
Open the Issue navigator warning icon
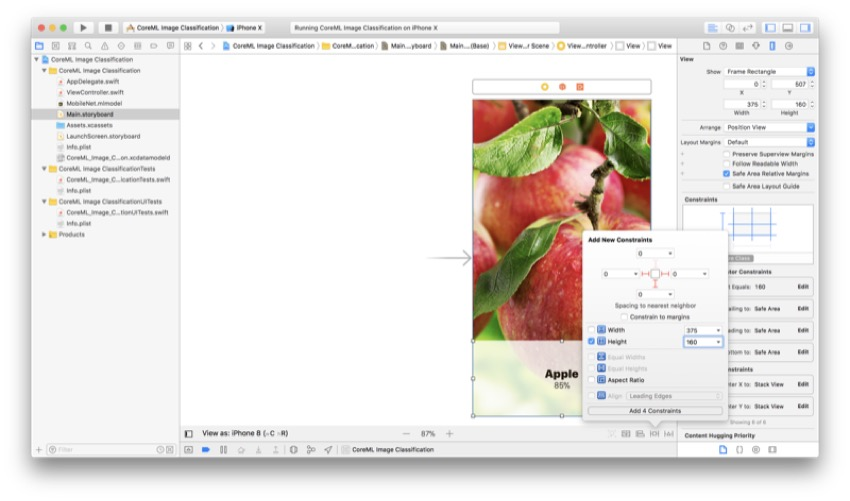105,46
